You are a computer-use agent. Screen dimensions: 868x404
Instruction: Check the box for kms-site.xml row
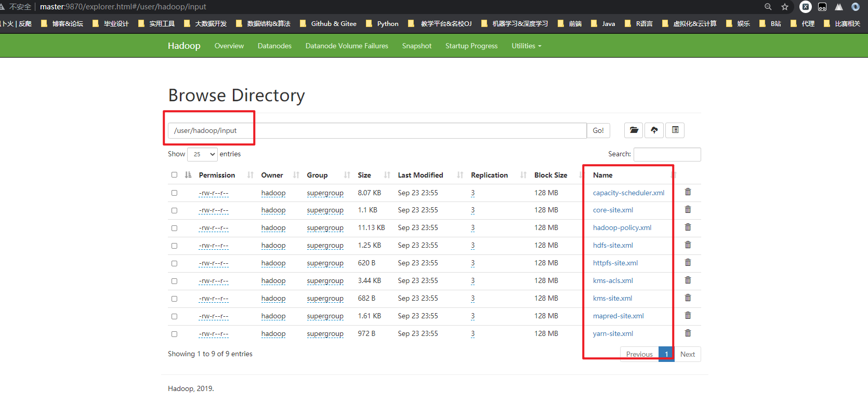tap(174, 299)
